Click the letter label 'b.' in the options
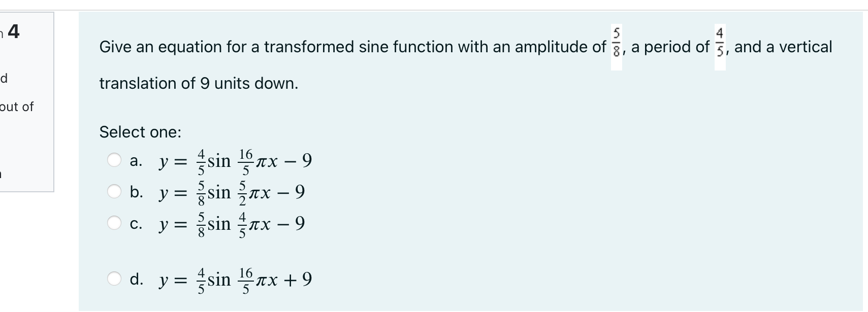This screenshot has height=312, width=868. (137, 192)
